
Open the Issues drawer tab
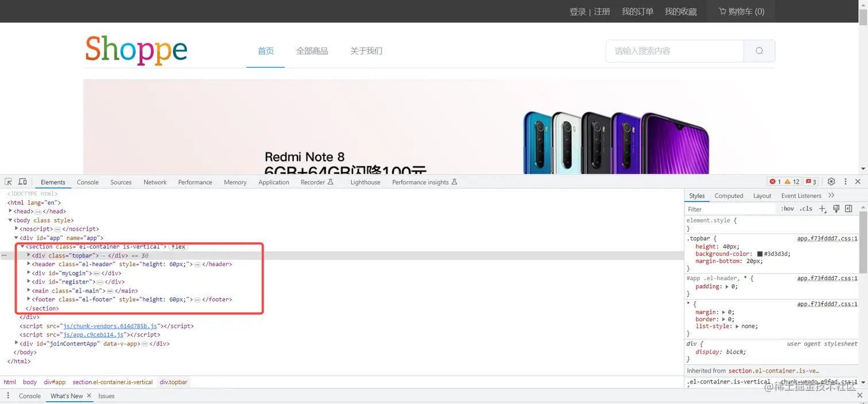coord(106,396)
